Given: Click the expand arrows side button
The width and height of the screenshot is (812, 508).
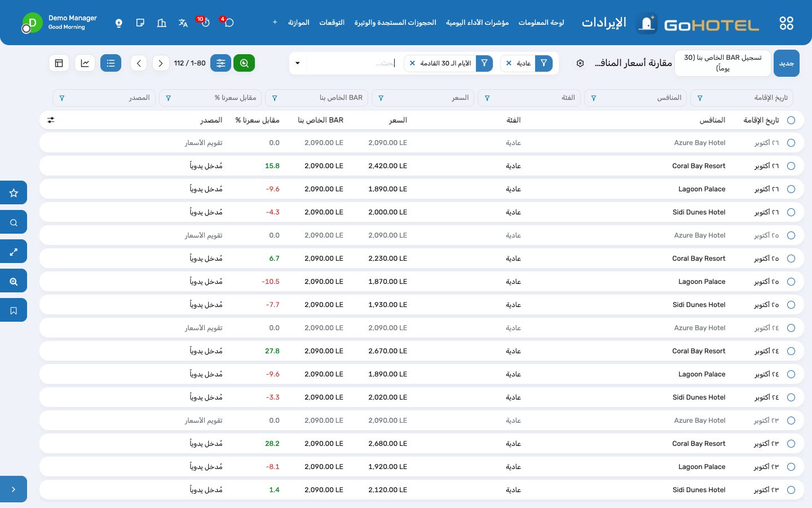Looking at the screenshot, I should click(14, 252).
